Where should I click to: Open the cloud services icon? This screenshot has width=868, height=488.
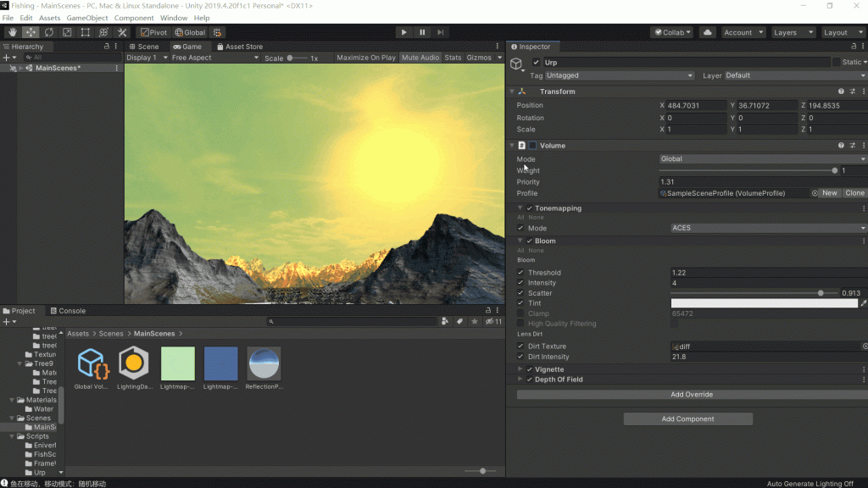point(708,32)
